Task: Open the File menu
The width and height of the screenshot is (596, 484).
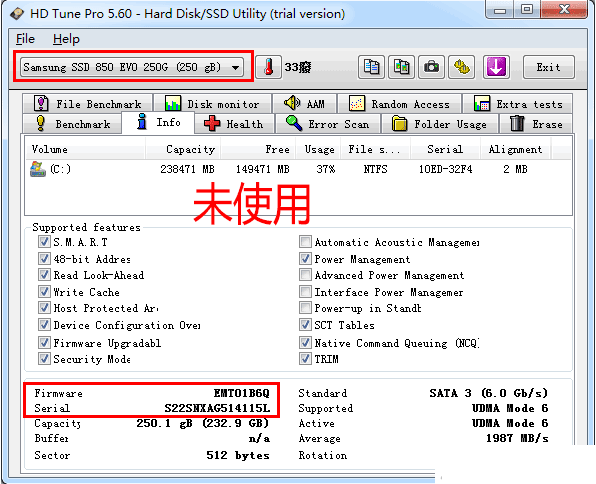Action: click(x=25, y=39)
